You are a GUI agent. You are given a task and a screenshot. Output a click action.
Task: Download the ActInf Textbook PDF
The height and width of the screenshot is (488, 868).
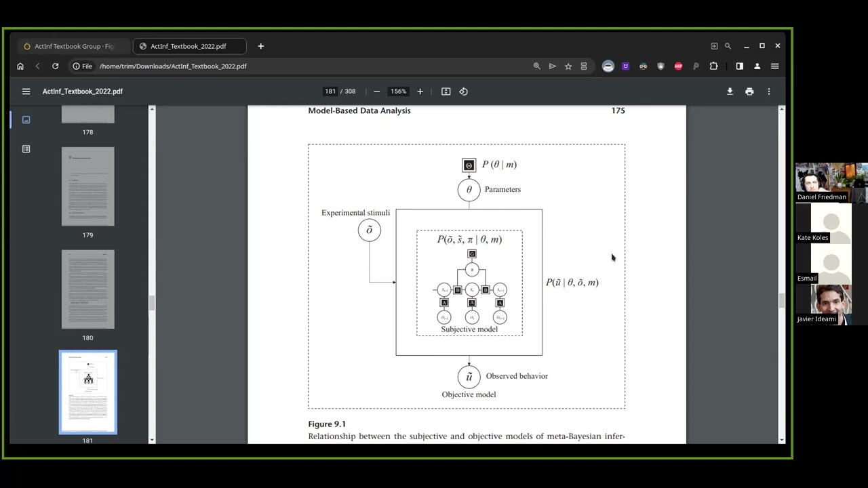tap(730, 91)
